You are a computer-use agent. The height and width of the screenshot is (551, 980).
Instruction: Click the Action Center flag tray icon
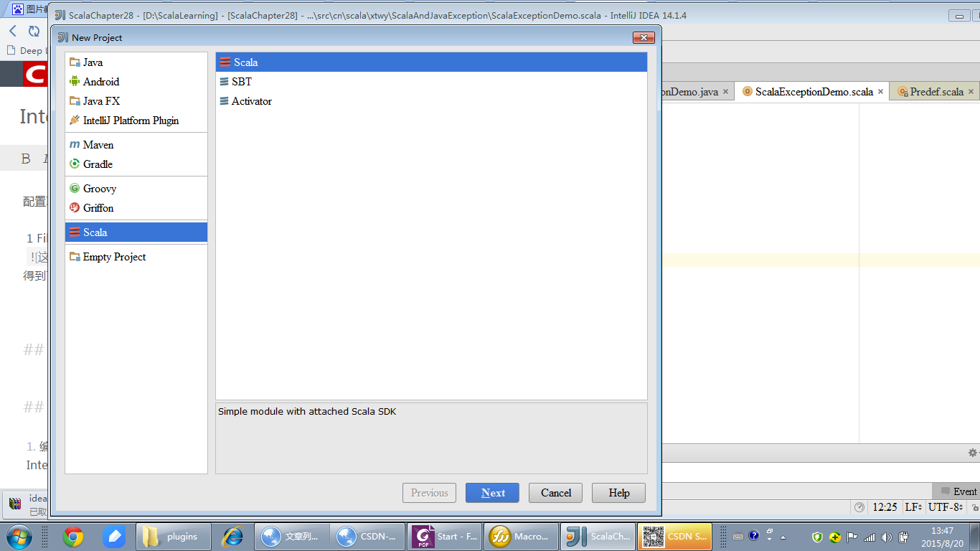[x=852, y=537]
